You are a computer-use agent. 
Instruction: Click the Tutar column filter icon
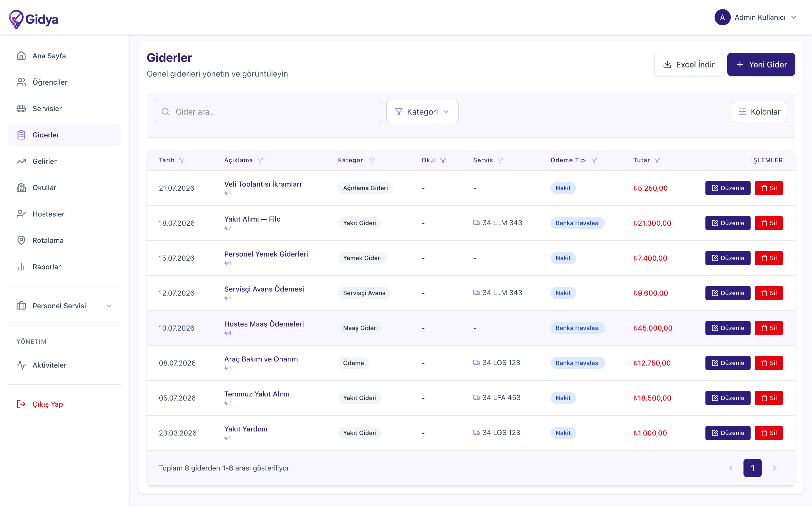tap(657, 160)
